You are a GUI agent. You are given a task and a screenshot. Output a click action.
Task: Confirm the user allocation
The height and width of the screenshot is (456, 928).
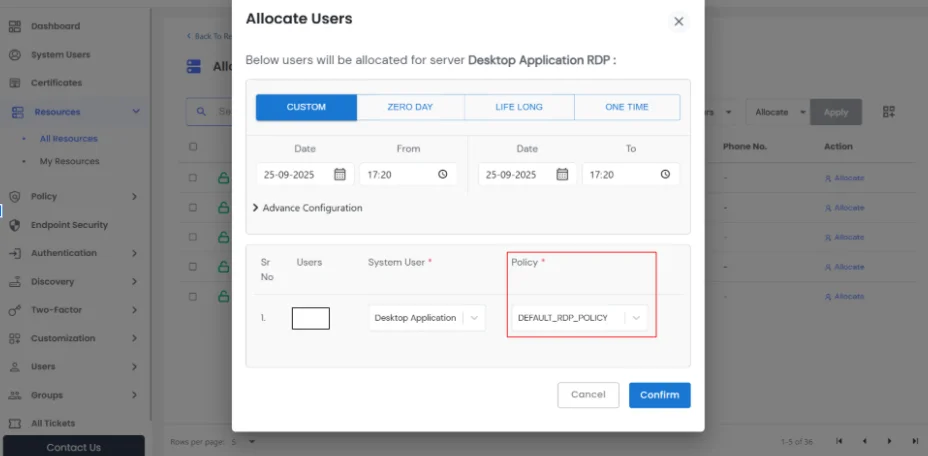[659, 395]
